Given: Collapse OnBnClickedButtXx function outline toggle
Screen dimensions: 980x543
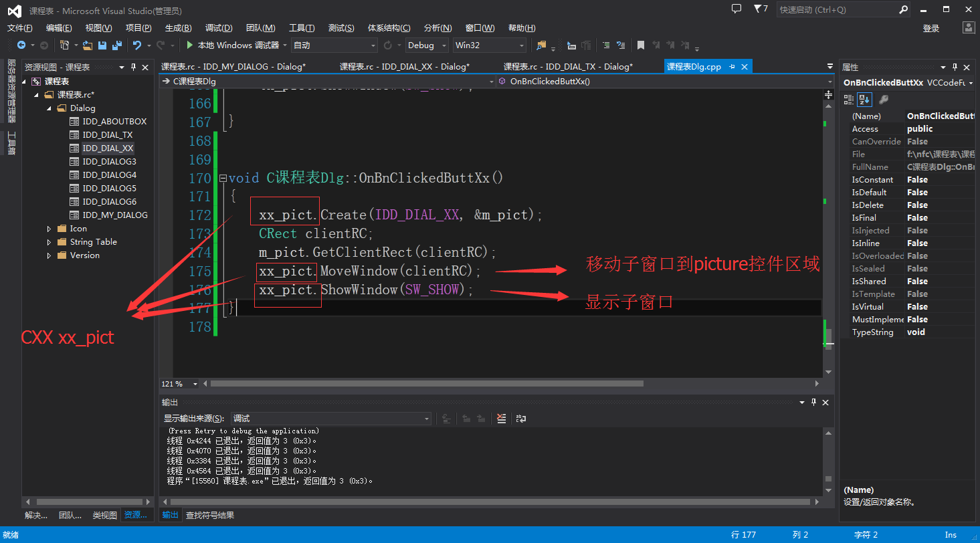Looking at the screenshot, I should pos(223,179).
